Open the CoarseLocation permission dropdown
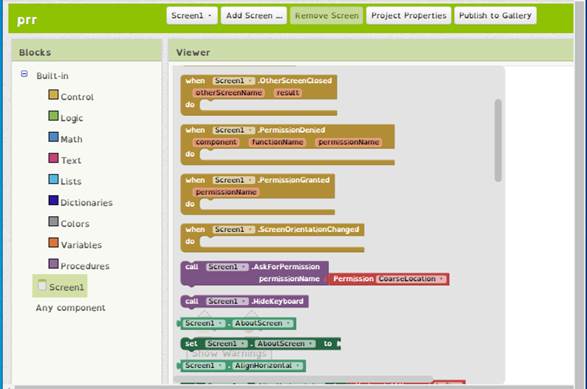 point(411,279)
